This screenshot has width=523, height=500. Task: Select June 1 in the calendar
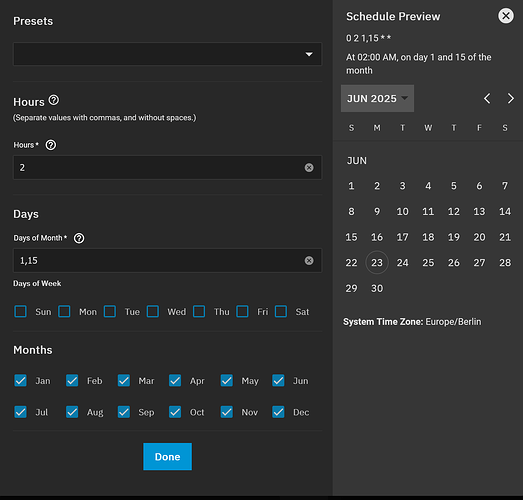click(x=351, y=186)
